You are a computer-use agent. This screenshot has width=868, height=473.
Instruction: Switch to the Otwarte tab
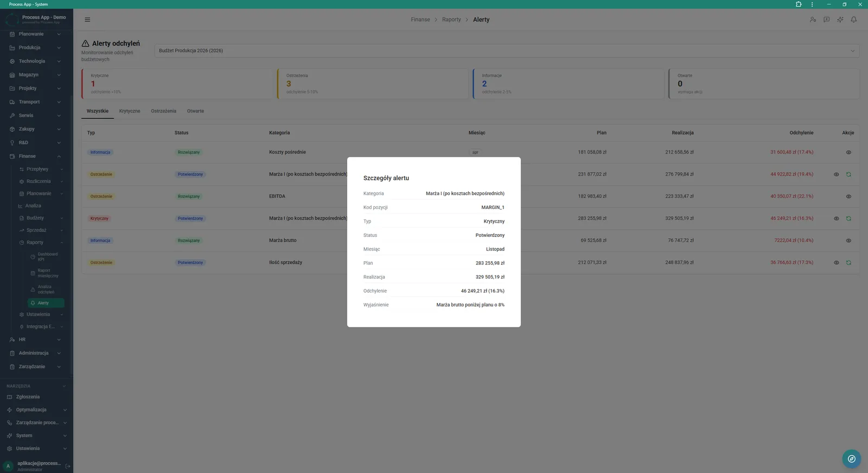(x=195, y=111)
